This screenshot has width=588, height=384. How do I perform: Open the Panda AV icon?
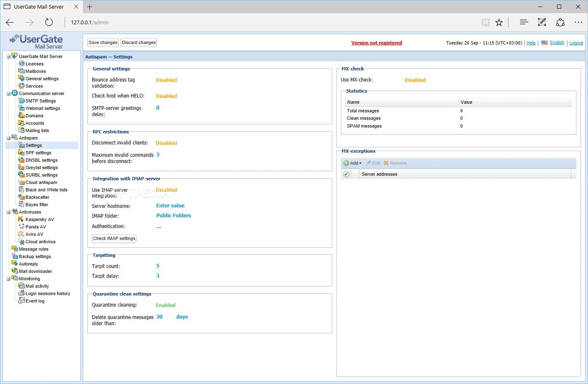tap(21, 227)
